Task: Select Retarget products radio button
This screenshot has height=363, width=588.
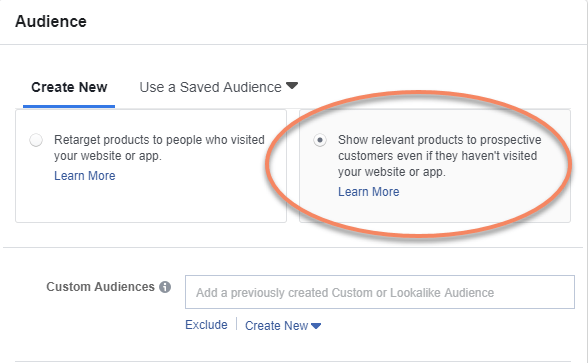Action: tap(36, 140)
